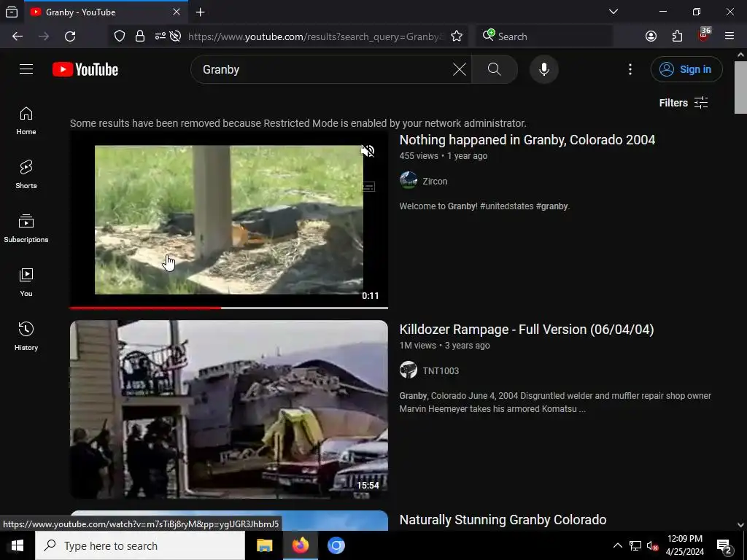
Task: Click the scrollbar down arrow
Action: coord(740,525)
